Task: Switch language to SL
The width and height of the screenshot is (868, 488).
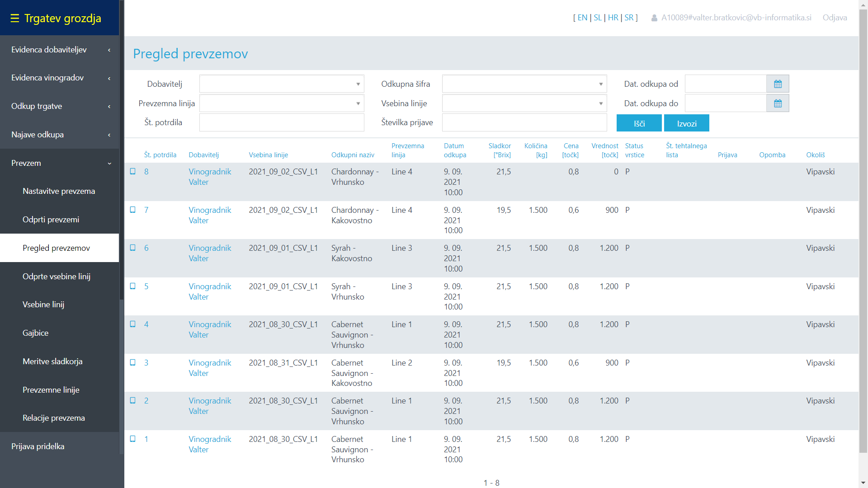Action: pos(598,18)
